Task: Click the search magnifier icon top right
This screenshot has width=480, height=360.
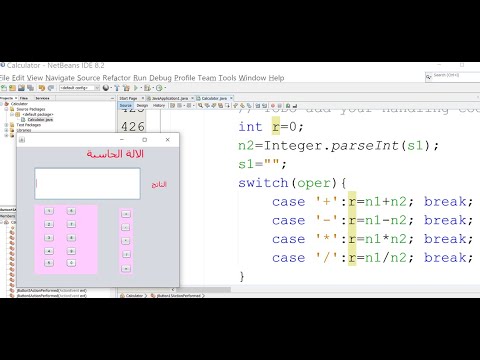Action: point(429,77)
